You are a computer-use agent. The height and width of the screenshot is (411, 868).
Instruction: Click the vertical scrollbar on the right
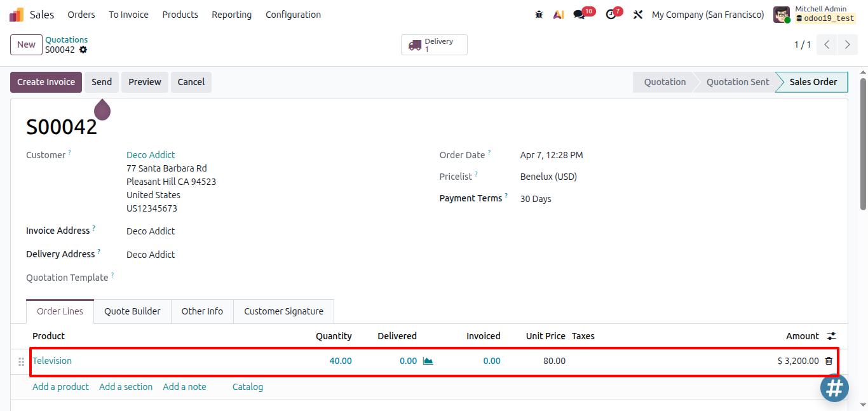tap(863, 144)
